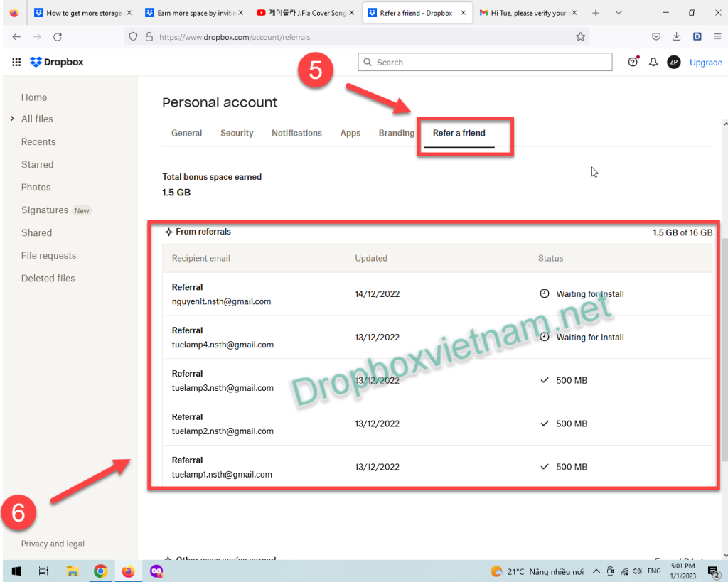Go back with the browser back arrow

pos(16,37)
